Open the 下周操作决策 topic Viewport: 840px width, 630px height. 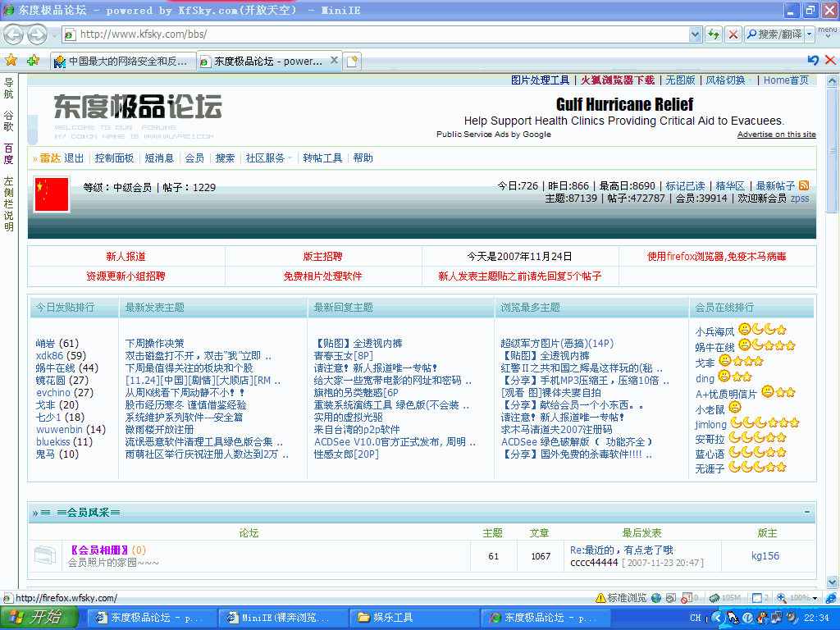pos(154,344)
